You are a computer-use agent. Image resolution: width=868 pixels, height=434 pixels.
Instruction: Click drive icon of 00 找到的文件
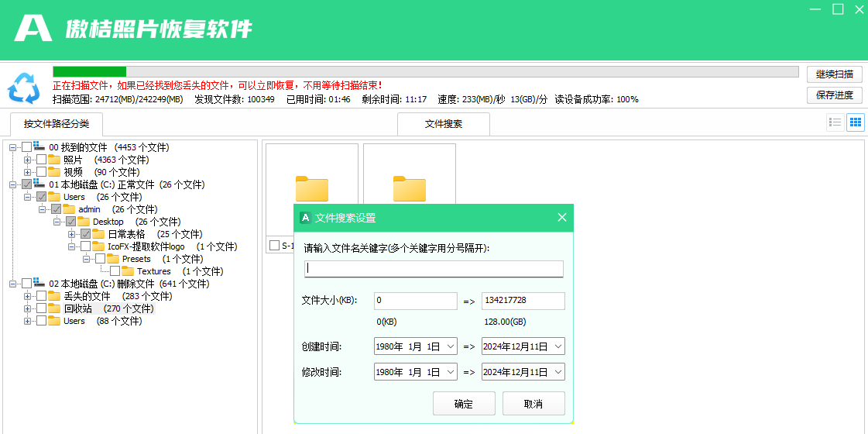coord(39,146)
